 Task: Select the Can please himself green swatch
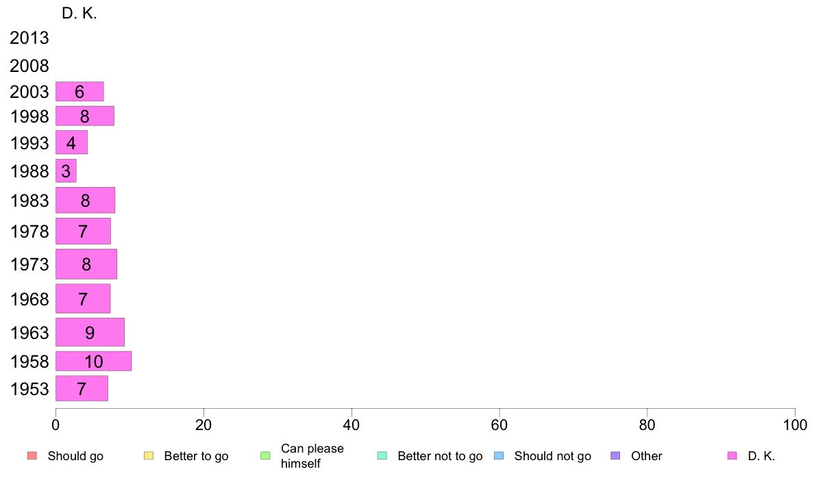(x=265, y=456)
